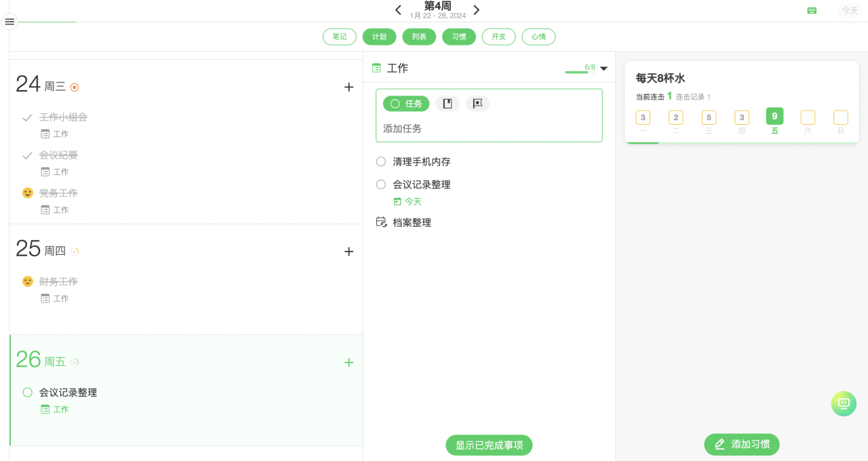868x461 pixels.
Task: Mark 会议记录整理 complete in the 工作 list
Action: click(381, 184)
